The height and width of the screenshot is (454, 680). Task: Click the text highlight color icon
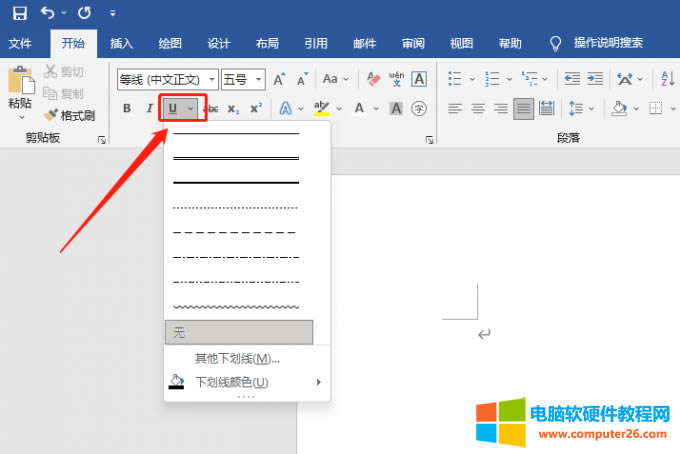pos(321,108)
